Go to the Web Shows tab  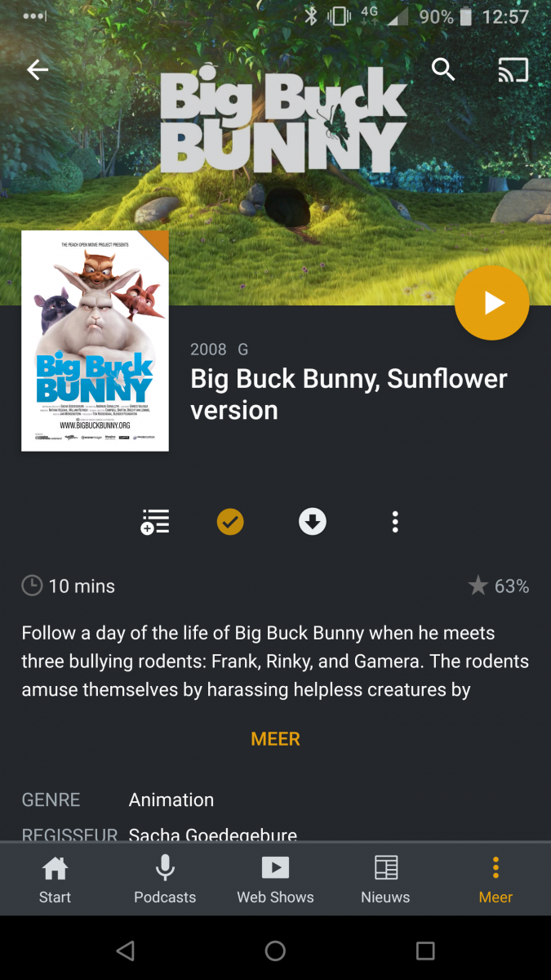[x=275, y=879]
